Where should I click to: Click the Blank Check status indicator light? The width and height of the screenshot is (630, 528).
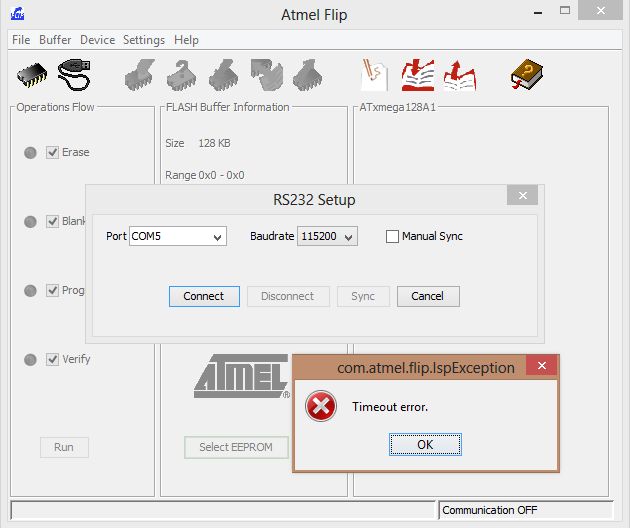30,222
